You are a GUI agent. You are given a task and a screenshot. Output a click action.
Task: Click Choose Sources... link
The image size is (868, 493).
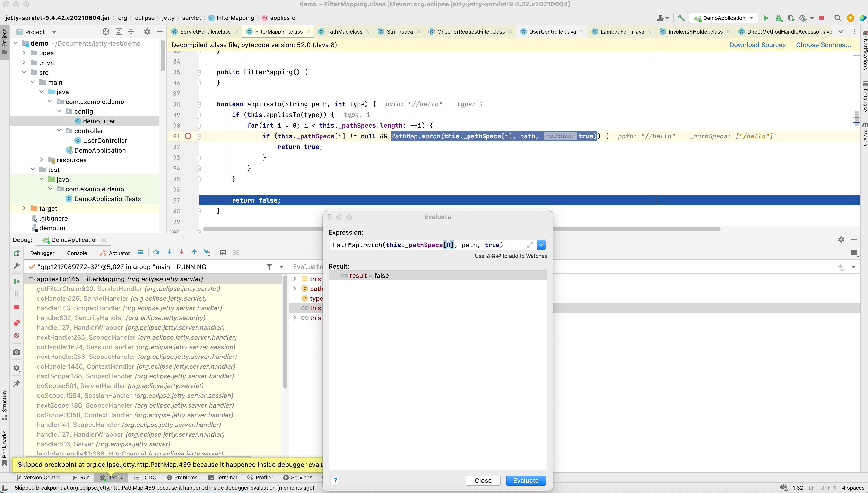click(x=823, y=45)
